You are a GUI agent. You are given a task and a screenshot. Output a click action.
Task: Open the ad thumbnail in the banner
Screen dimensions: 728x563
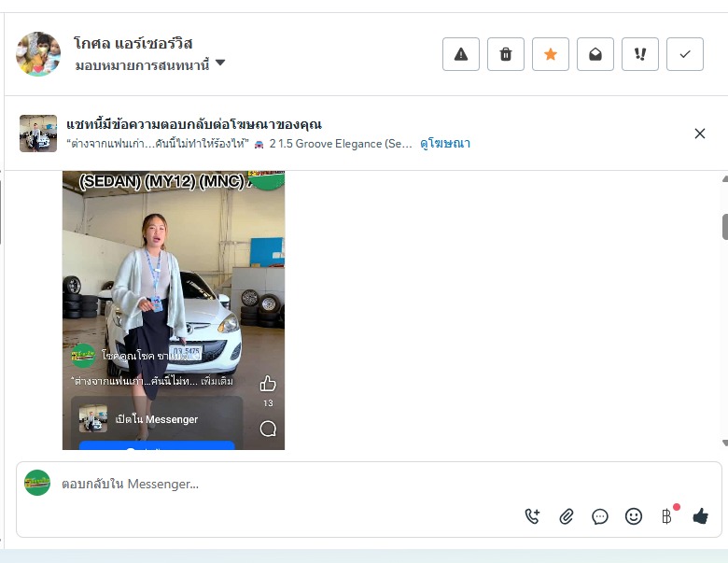point(38,134)
